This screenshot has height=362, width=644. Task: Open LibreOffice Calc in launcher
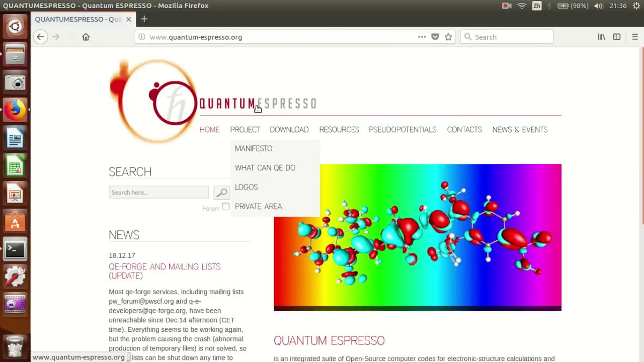pyautogui.click(x=15, y=165)
